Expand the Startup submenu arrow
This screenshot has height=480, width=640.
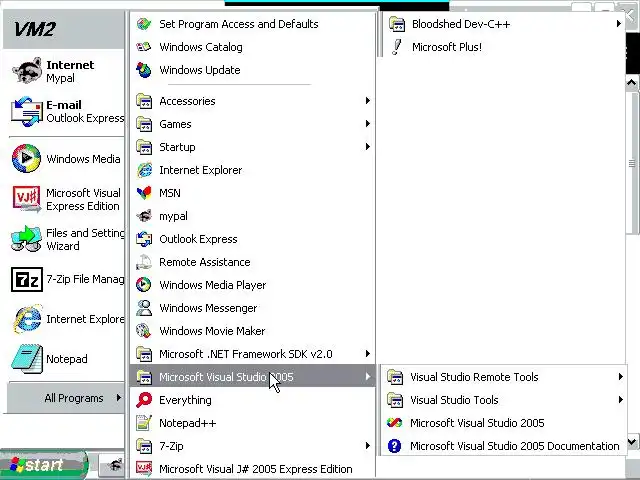pos(368,147)
